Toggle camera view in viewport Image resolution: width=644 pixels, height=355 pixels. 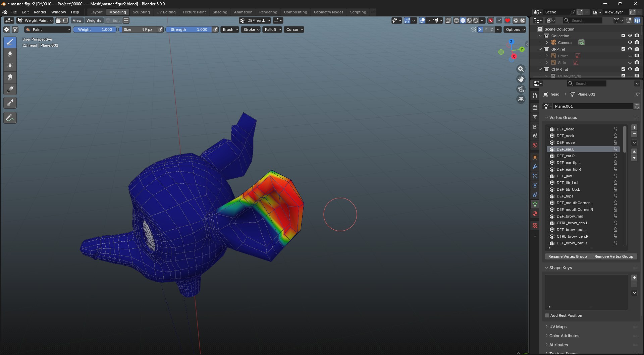pos(521,89)
